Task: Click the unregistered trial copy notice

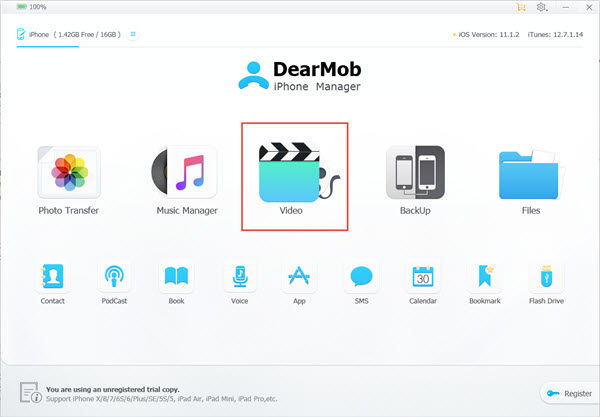Action: point(112,389)
